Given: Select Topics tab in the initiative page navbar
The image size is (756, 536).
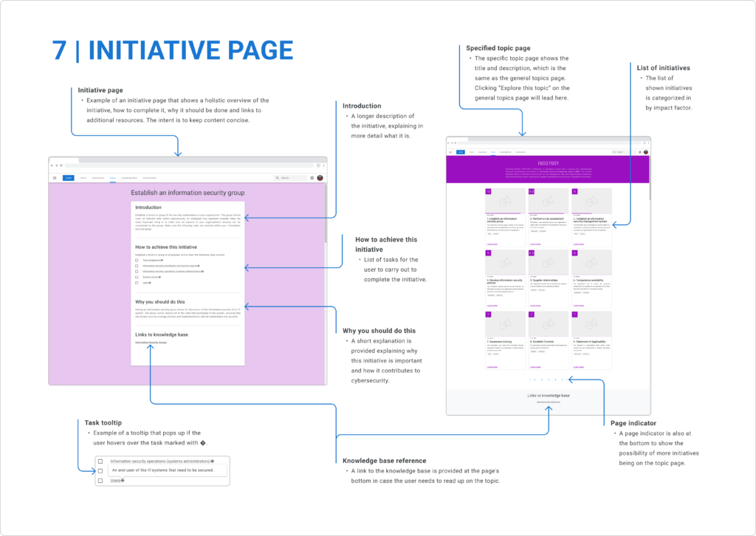Looking at the screenshot, I should (113, 178).
